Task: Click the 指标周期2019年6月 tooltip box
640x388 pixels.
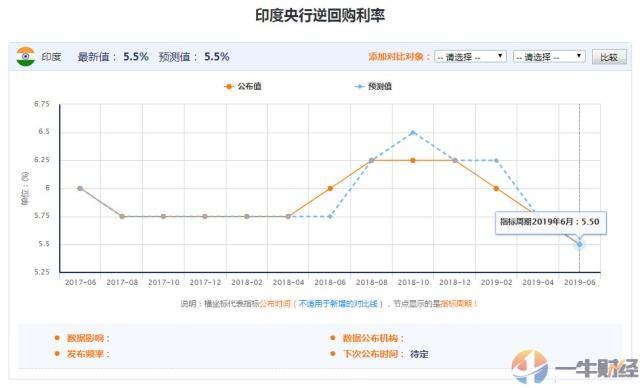Action: [x=550, y=222]
